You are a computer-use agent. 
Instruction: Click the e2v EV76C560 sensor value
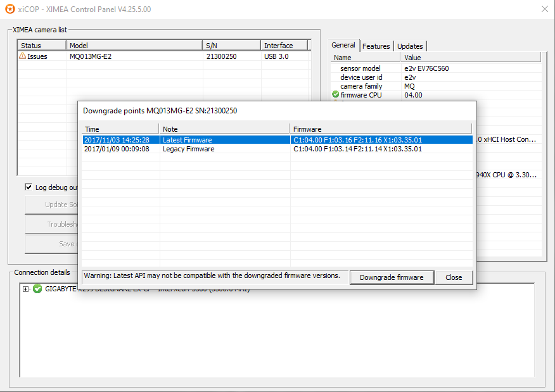[x=426, y=68]
